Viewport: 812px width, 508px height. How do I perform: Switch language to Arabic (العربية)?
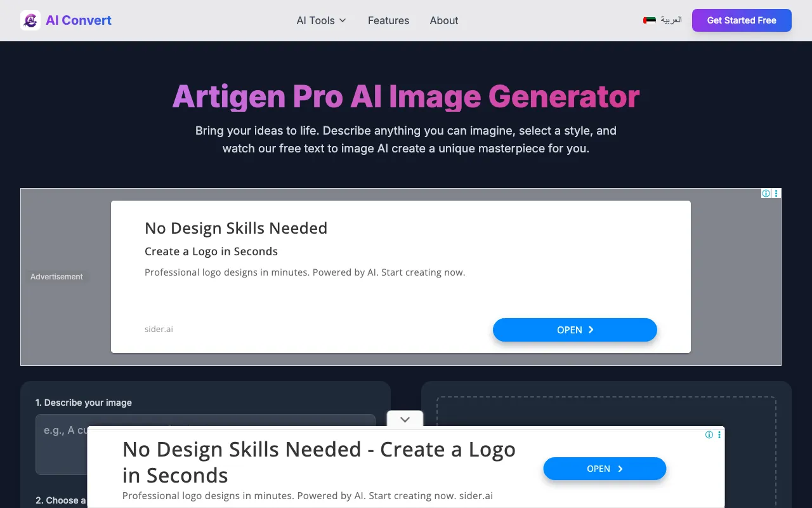point(671,20)
